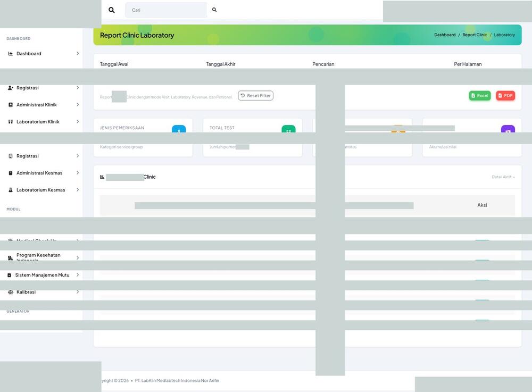This screenshot has height=392, width=532.
Task: Click the Per Halaman label
Action: pos(468,64)
